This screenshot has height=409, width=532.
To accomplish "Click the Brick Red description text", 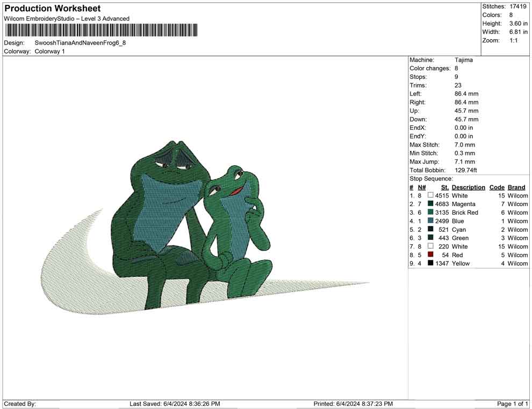I will coord(465,213).
